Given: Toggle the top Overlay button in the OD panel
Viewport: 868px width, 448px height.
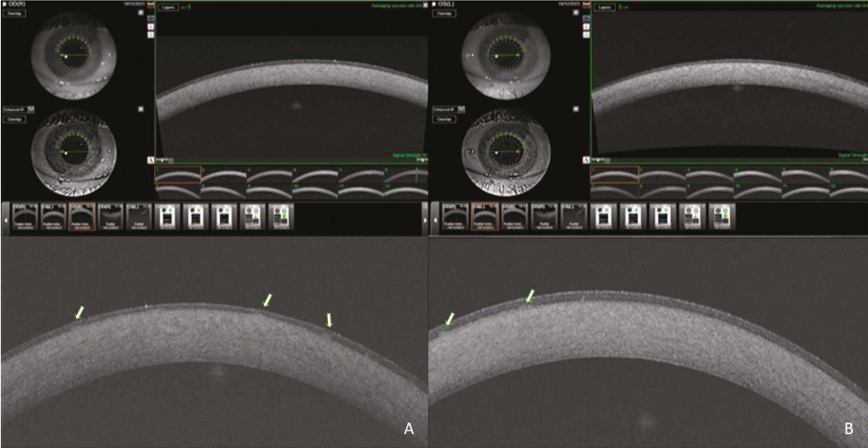Looking at the screenshot, I should 14,13.
